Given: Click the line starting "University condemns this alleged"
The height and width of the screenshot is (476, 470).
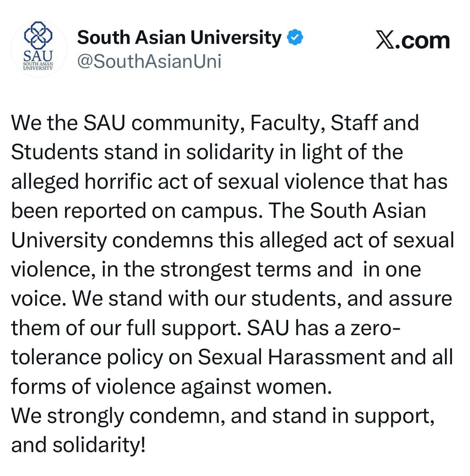Looking at the screenshot, I should (x=232, y=240).
